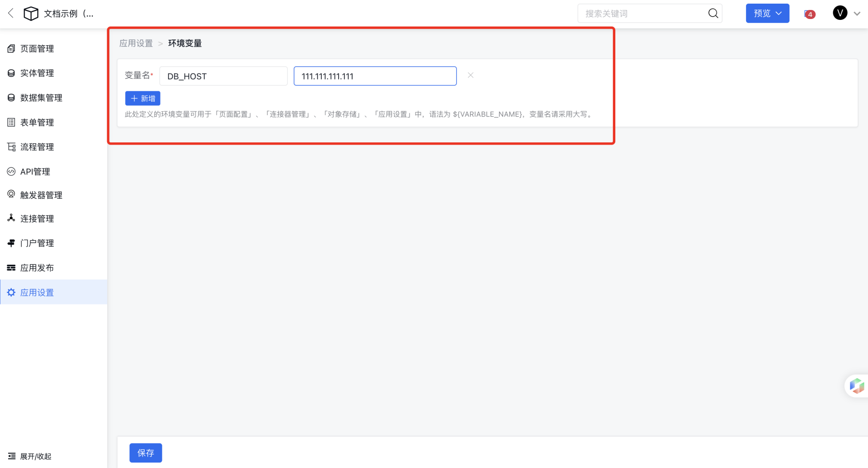Open 数据集管理 in the sidebar

click(41, 97)
